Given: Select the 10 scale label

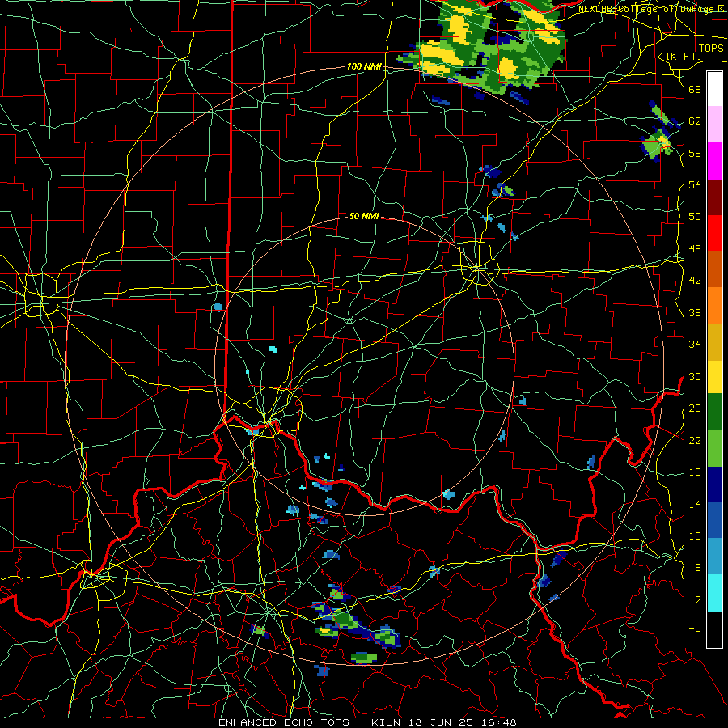Looking at the screenshot, I should 695,535.
